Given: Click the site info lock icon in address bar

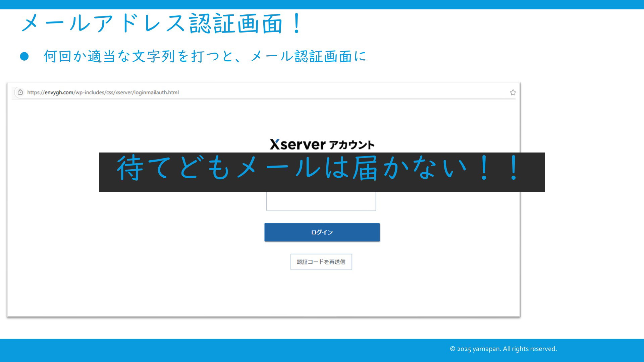Looking at the screenshot, I should (x=20, y=92).
